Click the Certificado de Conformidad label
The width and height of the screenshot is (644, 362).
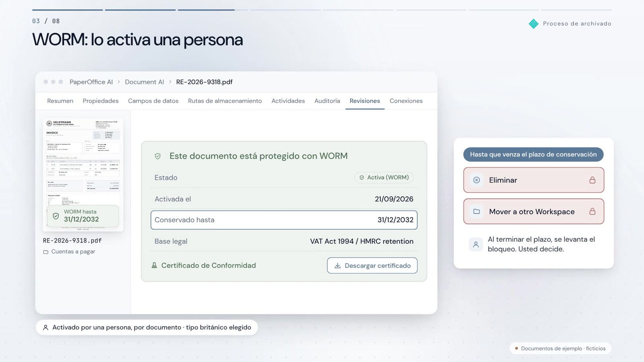point(208,265)
